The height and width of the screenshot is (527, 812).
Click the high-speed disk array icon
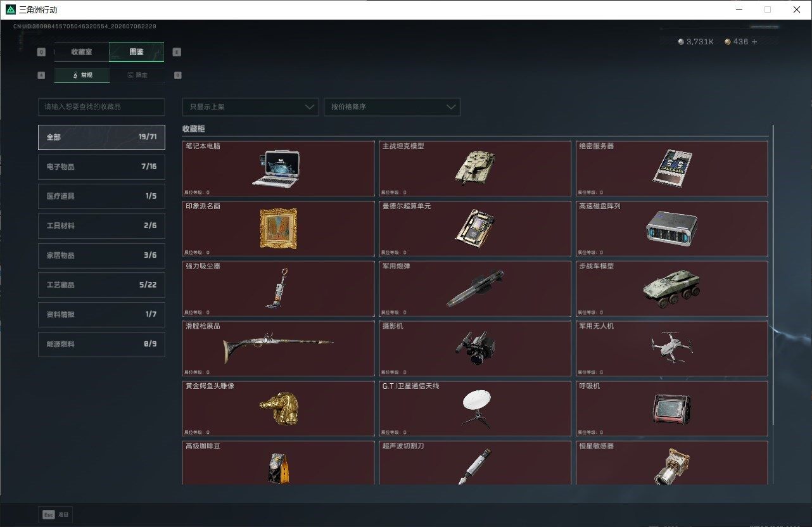[x=672, y=227]
